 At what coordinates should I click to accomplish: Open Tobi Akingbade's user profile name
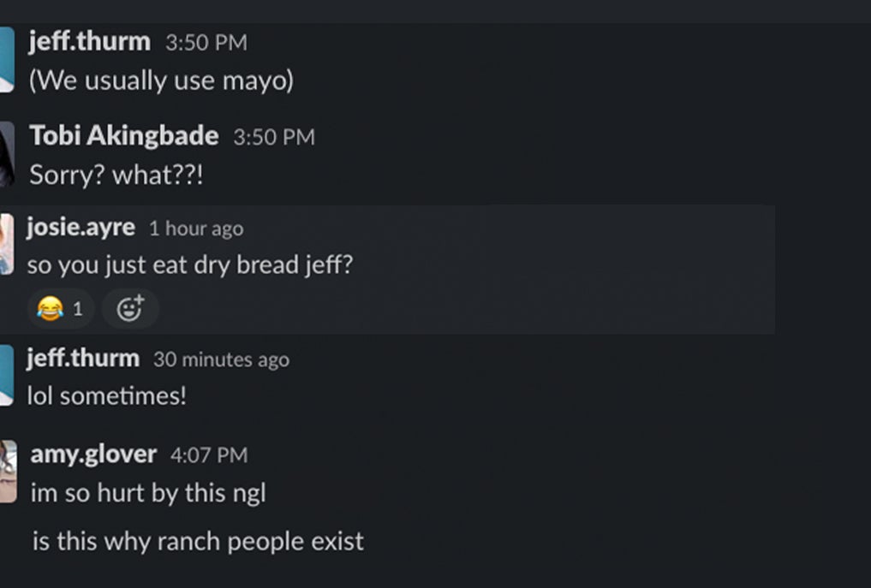[x=124, y=136]
